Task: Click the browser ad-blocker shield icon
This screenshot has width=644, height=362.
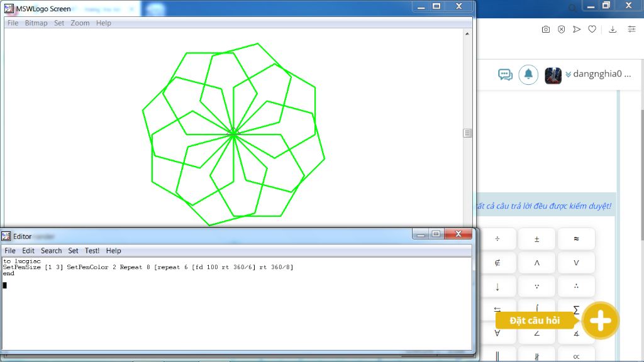Action: [x=561, y=29]
